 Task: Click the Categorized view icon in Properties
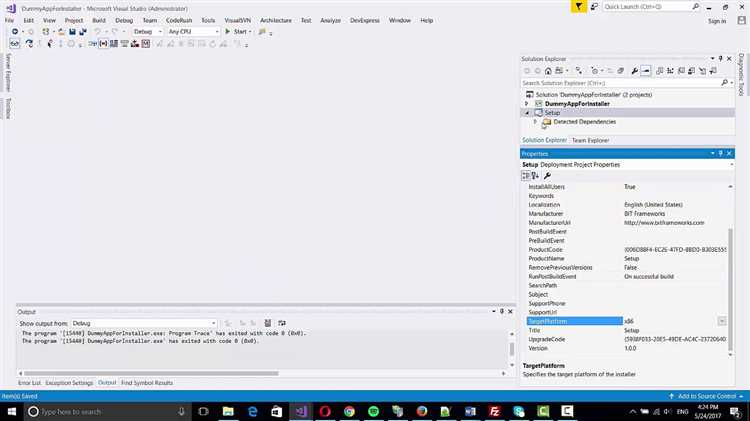[526, 176]
